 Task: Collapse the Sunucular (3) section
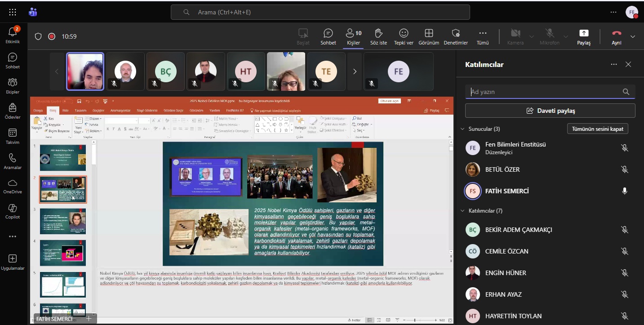coord(463,129)
